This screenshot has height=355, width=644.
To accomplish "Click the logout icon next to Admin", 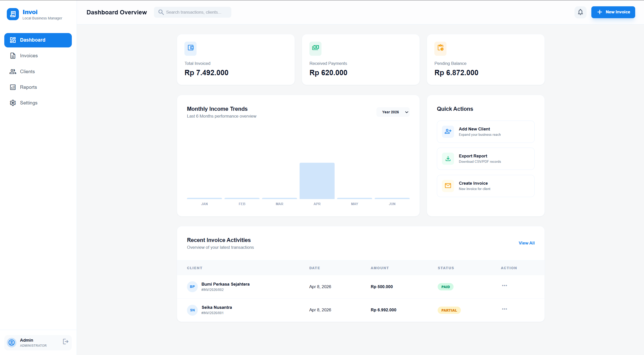I will pos(65,341).
